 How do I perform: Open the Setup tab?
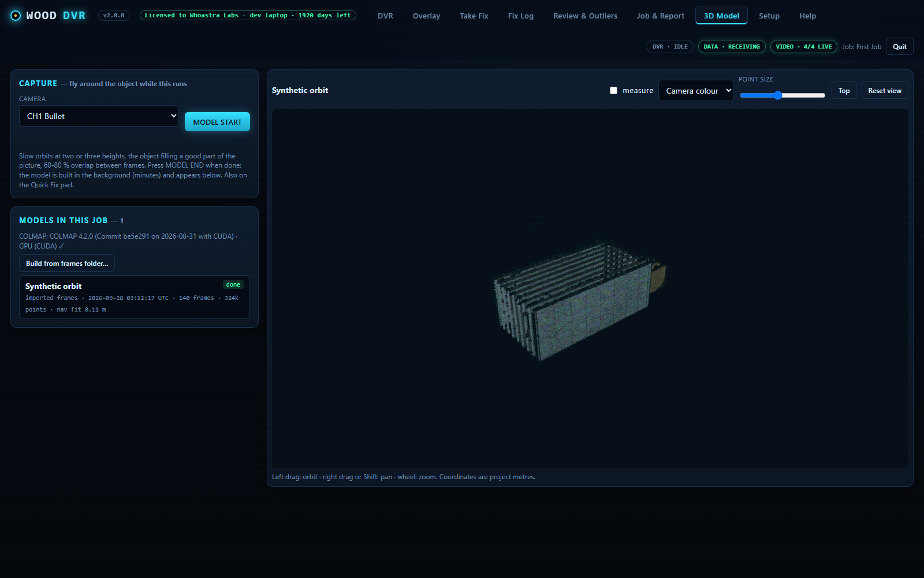(769, 16)
